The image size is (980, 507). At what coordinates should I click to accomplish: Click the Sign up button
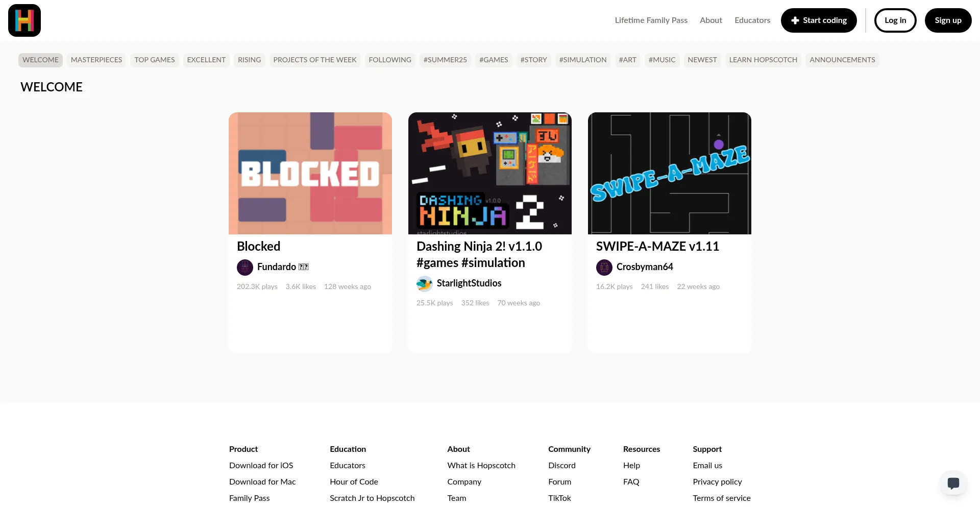pos(948,20)
